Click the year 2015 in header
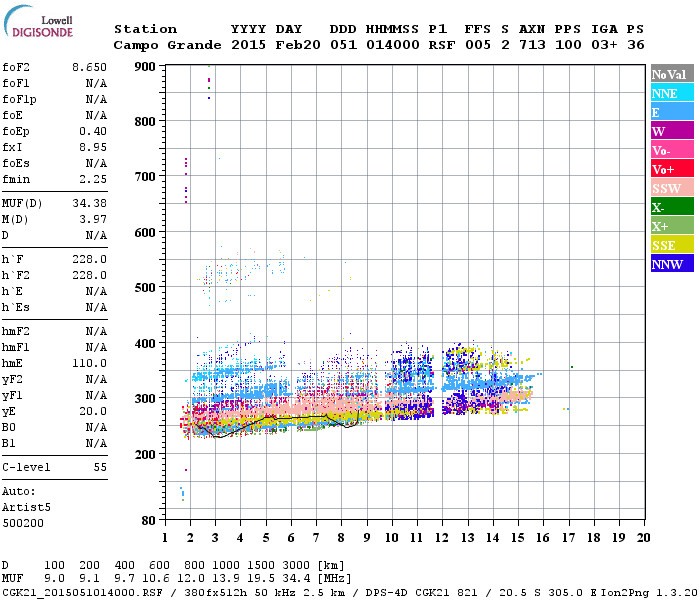 click(248, 45)
